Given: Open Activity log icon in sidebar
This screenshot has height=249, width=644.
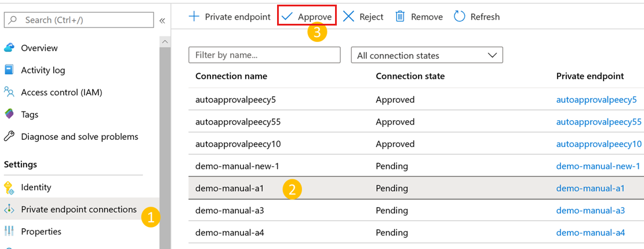Looking at the screenshot, I should pyautogui.click(x=9, y=70).
